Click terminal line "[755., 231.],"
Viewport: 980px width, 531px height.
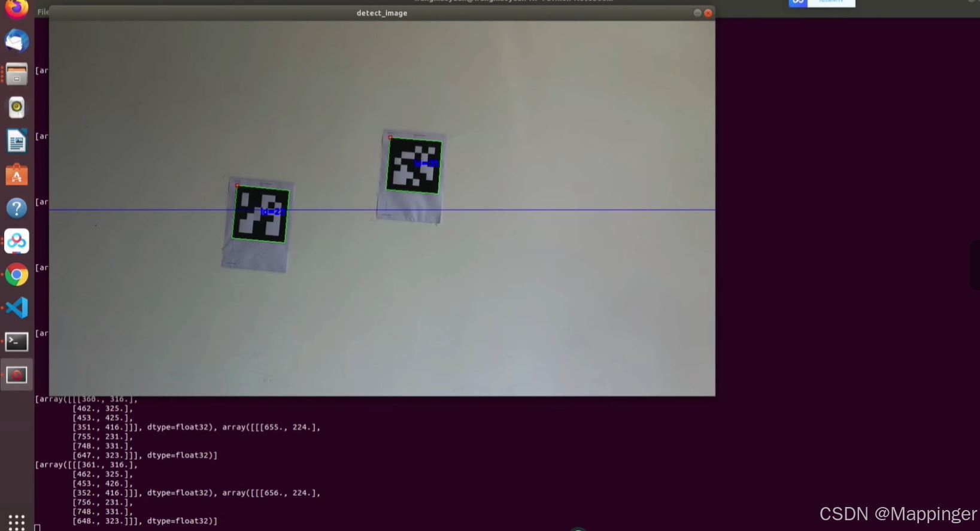pyautogui.click(x=102, y=436)
